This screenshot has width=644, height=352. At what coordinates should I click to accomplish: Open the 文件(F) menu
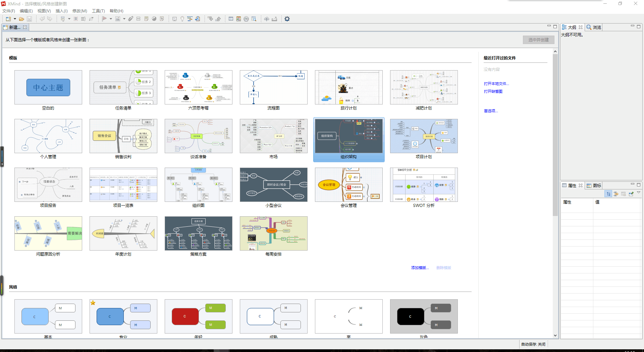[x=9, y=11]
